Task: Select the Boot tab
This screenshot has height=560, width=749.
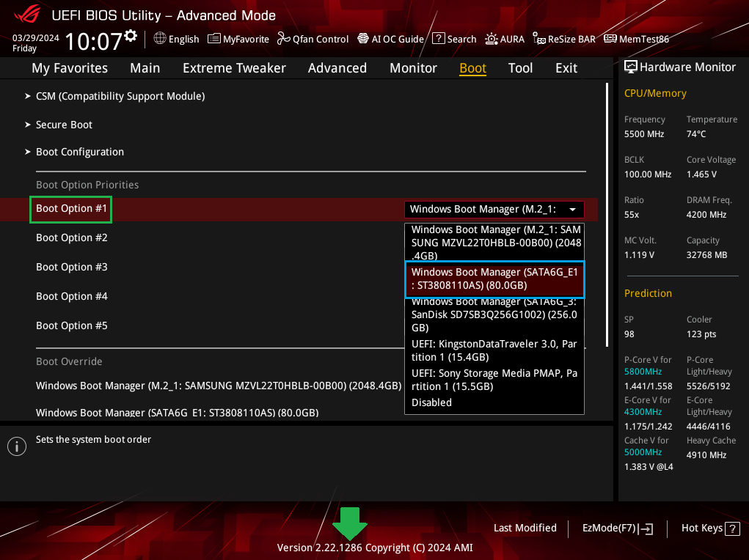Action: (472, 68)
